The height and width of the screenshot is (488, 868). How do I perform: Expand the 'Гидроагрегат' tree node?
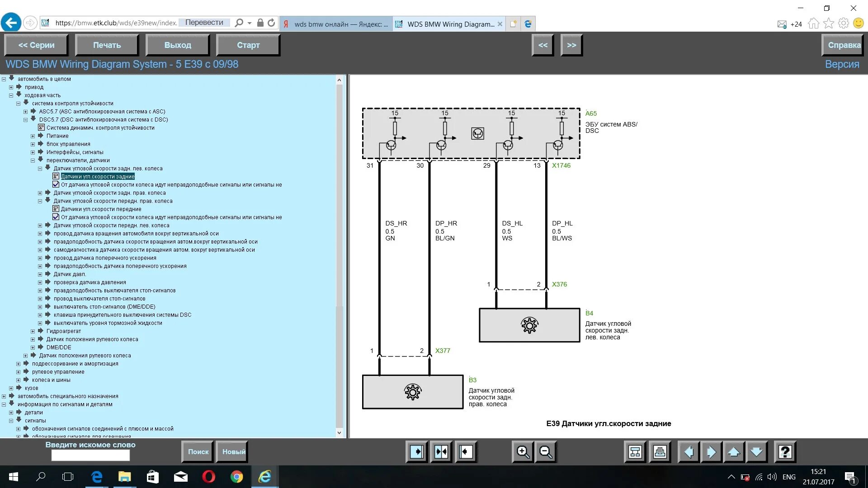coord(33,331)
